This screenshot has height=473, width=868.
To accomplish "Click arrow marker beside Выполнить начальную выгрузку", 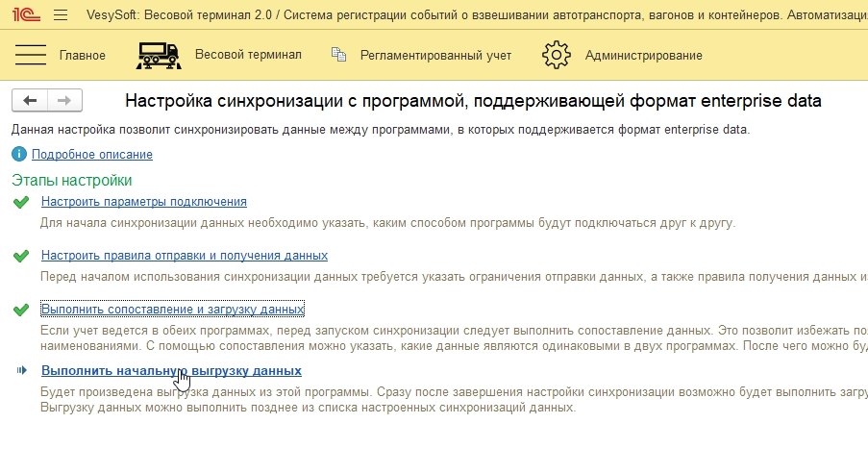I will 21,370.
